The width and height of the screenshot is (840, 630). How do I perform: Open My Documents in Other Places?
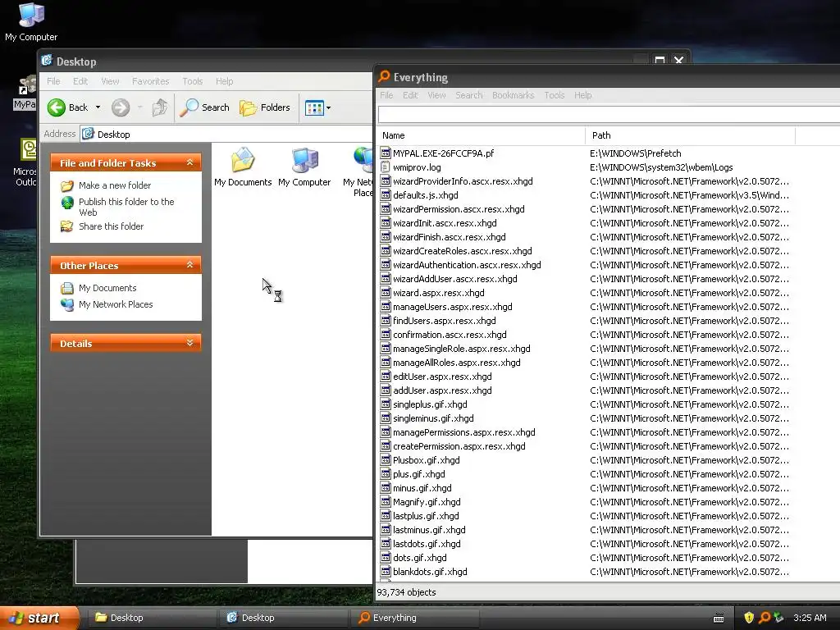107,288
